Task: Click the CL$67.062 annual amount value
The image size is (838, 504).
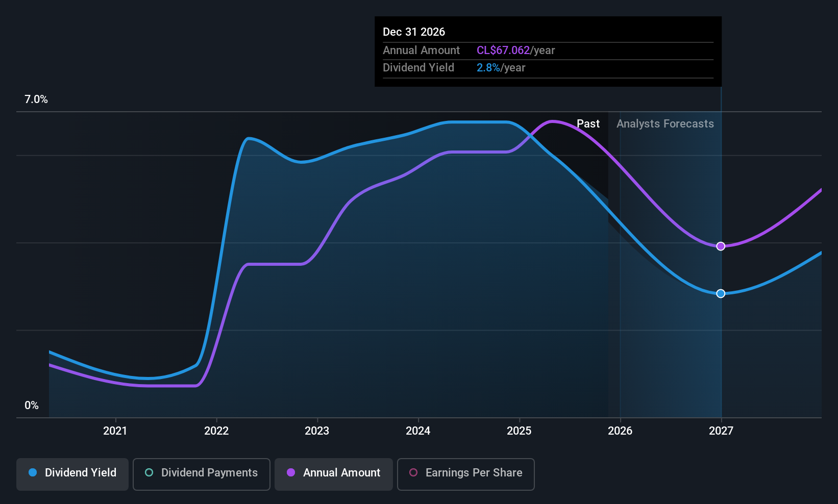Action: click(x=503, y=51)
